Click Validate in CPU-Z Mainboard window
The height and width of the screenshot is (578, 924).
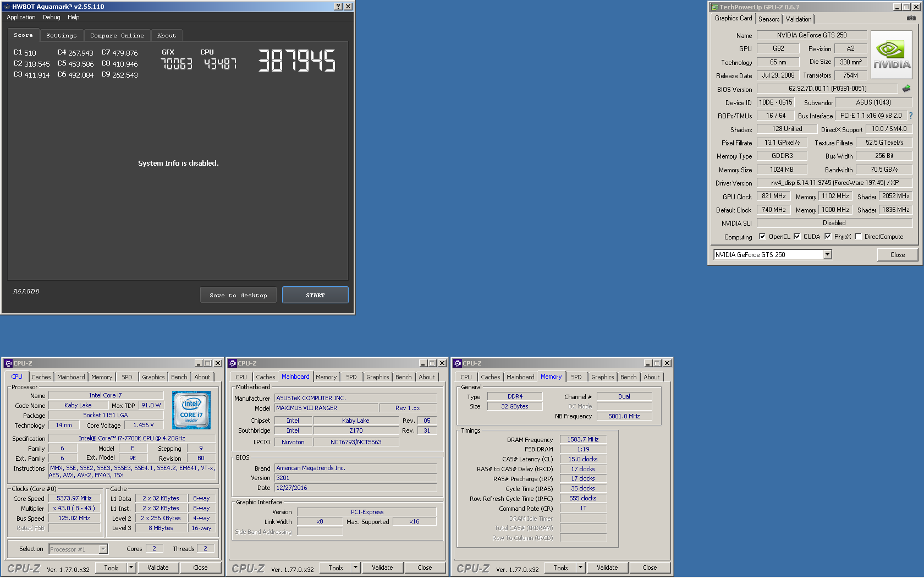click(382, 567)
